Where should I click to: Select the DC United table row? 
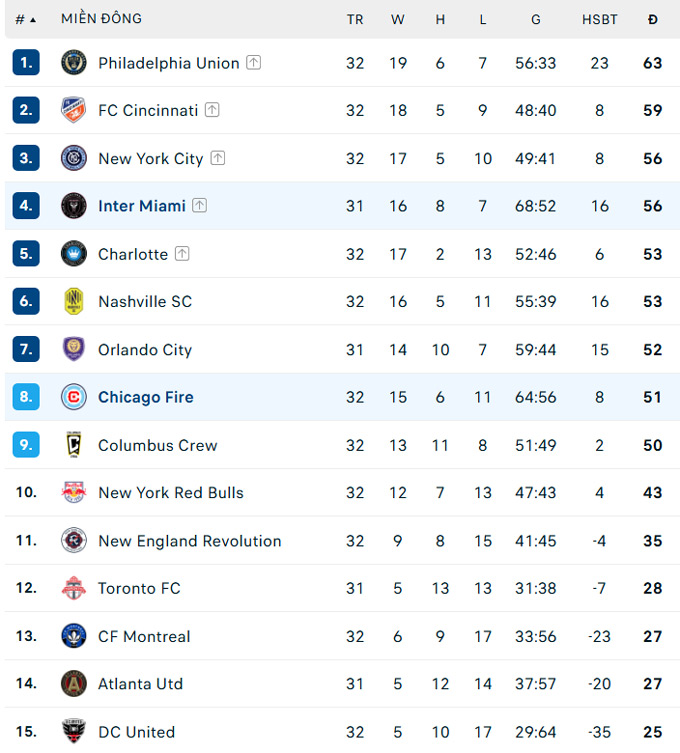click(x=340, y=731)
